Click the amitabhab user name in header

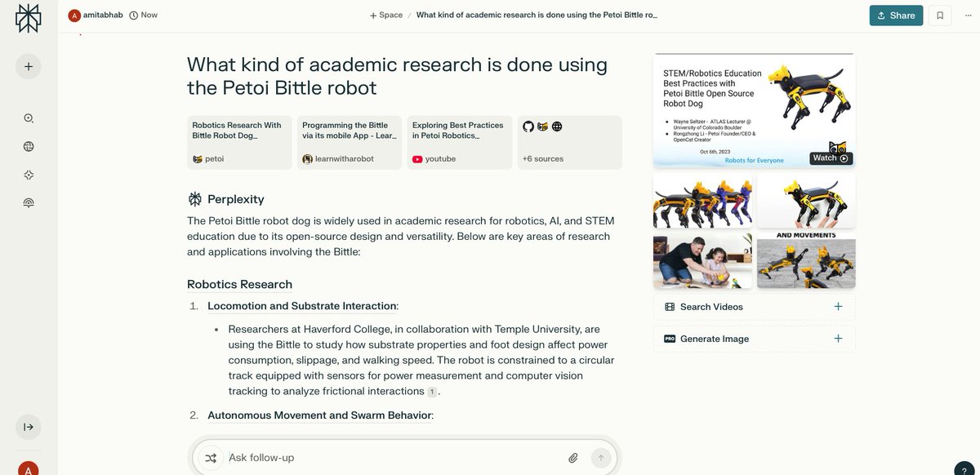[x=102, y=15]
